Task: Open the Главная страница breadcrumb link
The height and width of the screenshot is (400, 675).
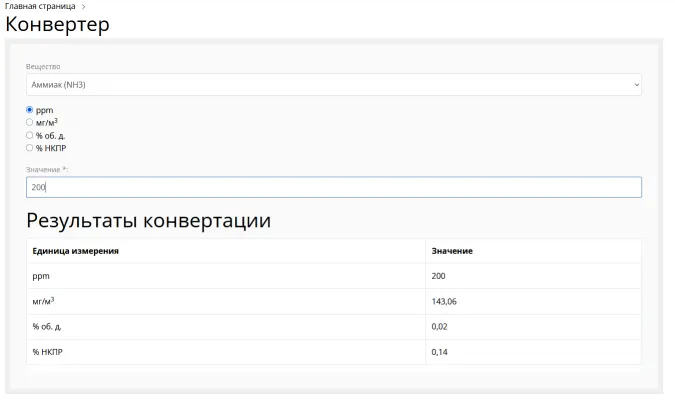Action: pos(40,6)
